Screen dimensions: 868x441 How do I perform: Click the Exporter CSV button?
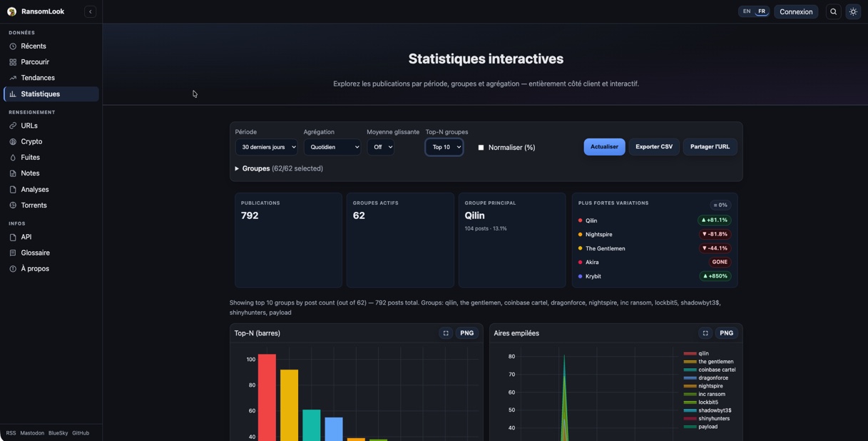(653, 147)
